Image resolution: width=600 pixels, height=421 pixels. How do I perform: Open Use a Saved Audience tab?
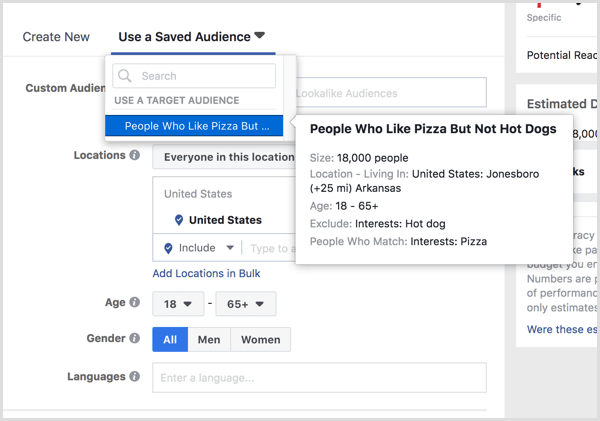tap(191, 37)
